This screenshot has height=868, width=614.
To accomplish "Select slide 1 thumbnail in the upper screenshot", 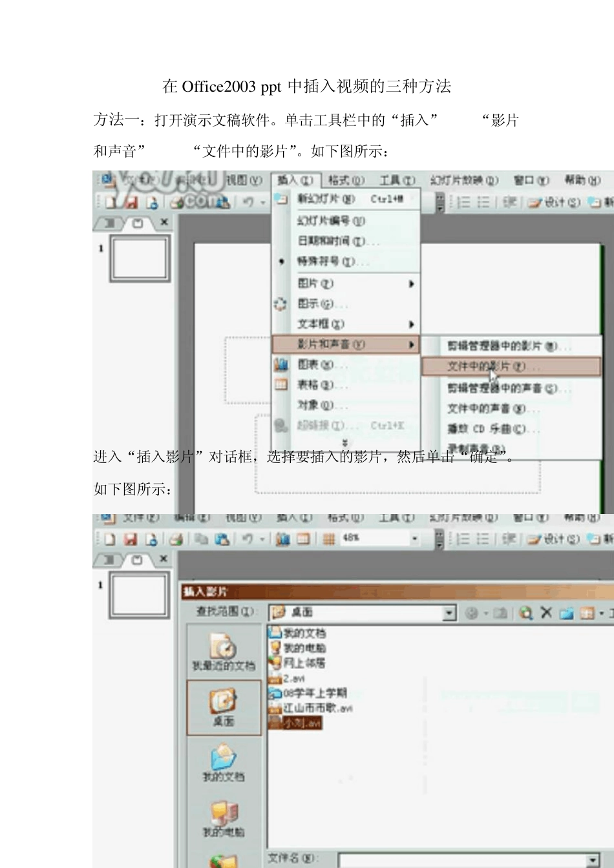I will pyautogui.click(x=140, y=258).
